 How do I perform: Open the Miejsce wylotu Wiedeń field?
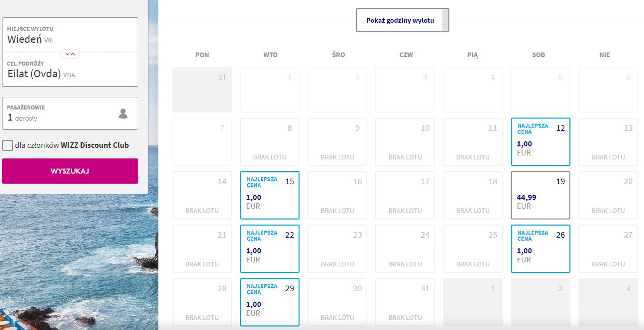click(x=70, y=34)
